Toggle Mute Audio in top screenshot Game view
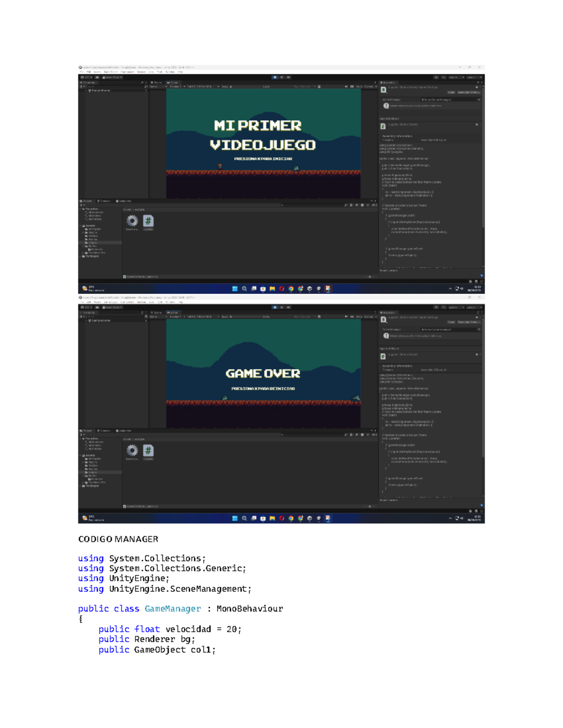The height and width of the screenshot is (728, 563). pos(347,87)
